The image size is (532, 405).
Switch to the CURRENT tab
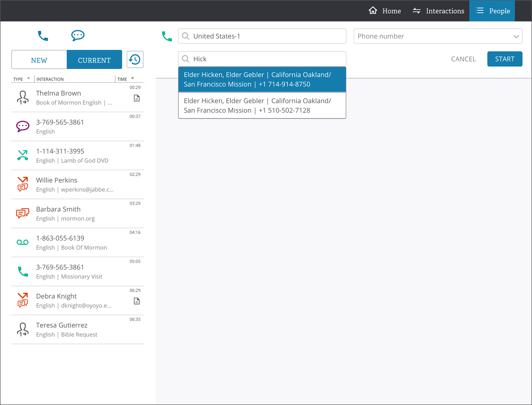point(94,59)
